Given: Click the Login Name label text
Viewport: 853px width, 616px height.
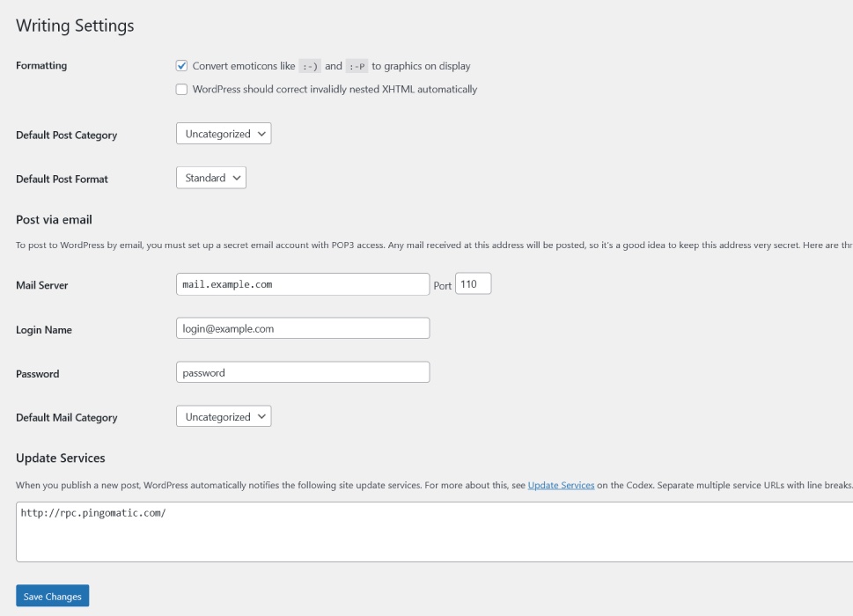Looking at the screenshot, I should coord(44,330).
